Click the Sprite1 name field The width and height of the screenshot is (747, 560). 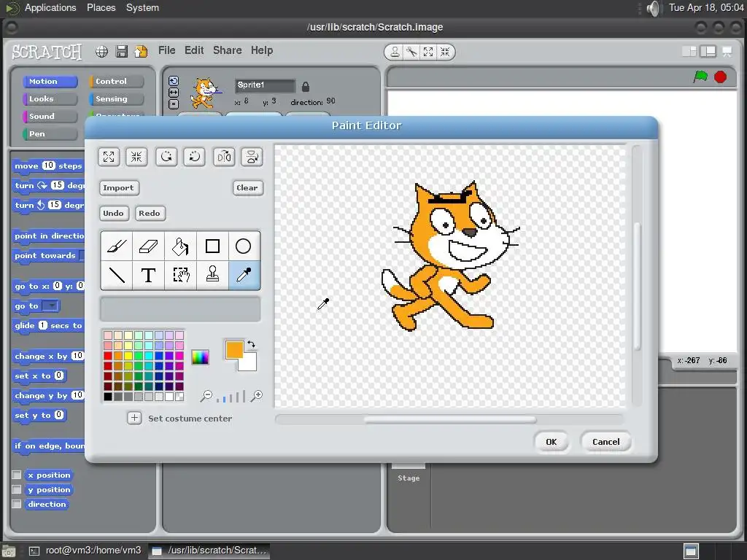pyautogui.click(x=266, y=85)
